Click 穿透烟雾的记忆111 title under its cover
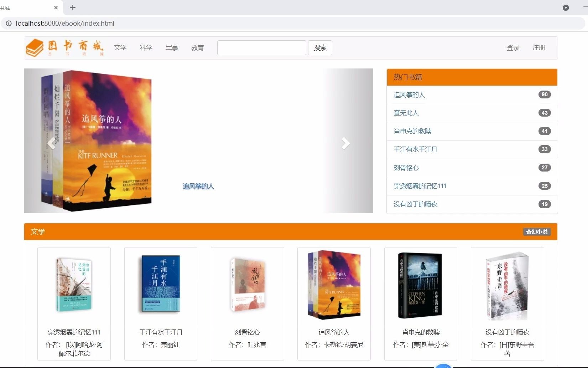Viewport: 588px width, 368px height. (x=74, y=332)
